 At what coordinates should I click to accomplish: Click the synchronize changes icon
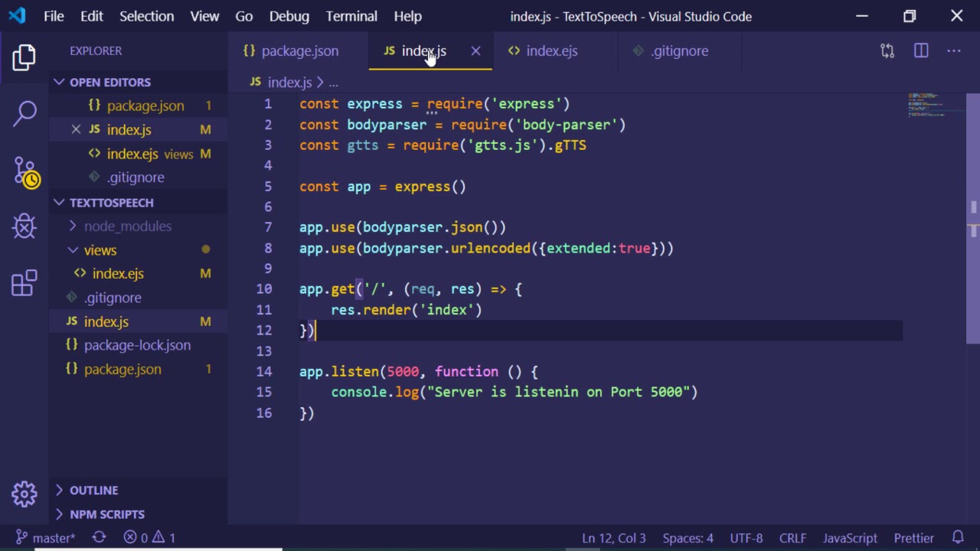pos(99,538)
